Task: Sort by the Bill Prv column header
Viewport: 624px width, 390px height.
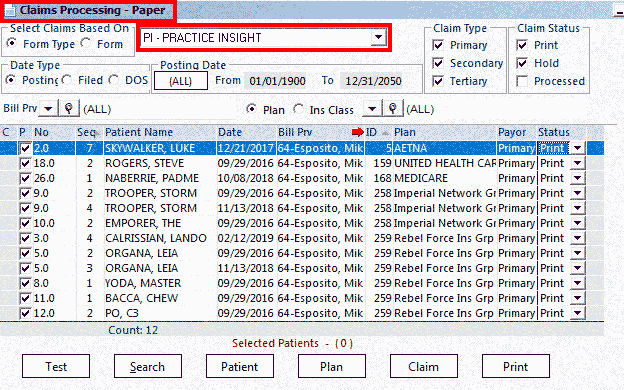Action: click(320, 132)
